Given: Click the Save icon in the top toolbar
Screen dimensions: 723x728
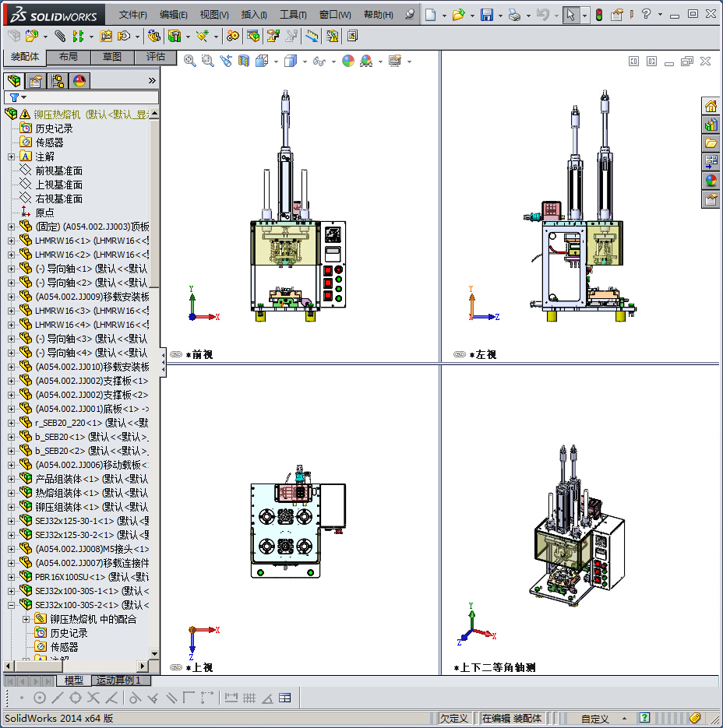Looking at the screenshot, I should [486, 15].
